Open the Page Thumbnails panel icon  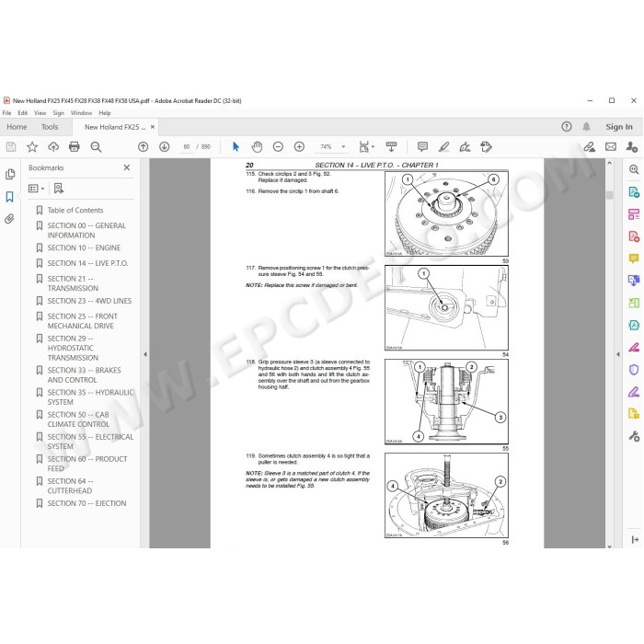tap(10, 175)
